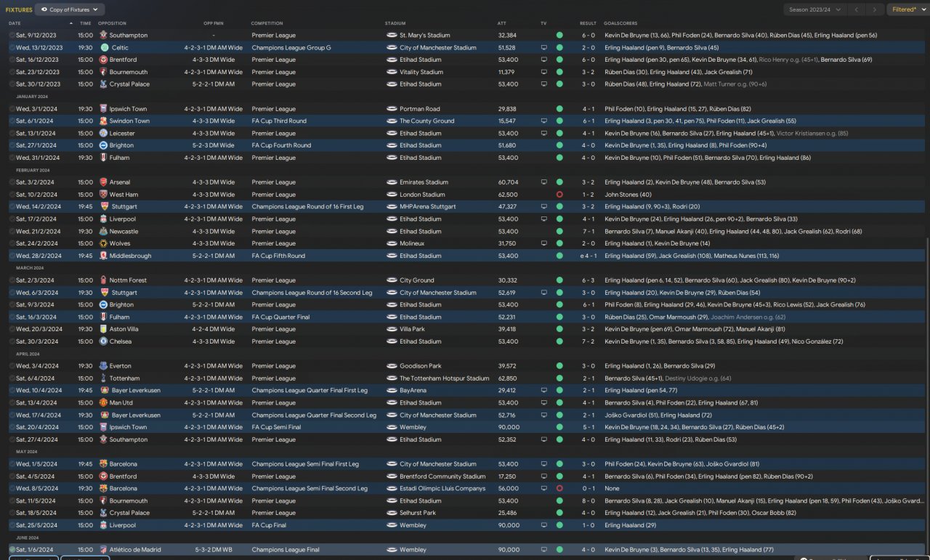930x560 pixels.
Task: Tick the selection circle for Sat, 1/6/2024
Action: tap(12, 550)
